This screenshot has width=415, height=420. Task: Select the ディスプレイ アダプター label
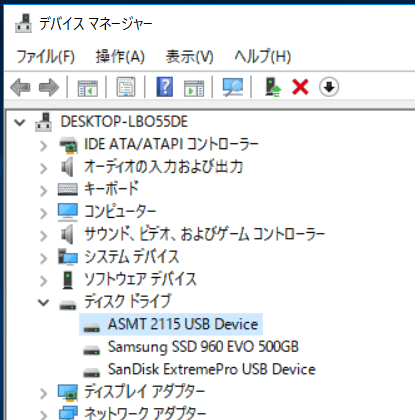144,392
